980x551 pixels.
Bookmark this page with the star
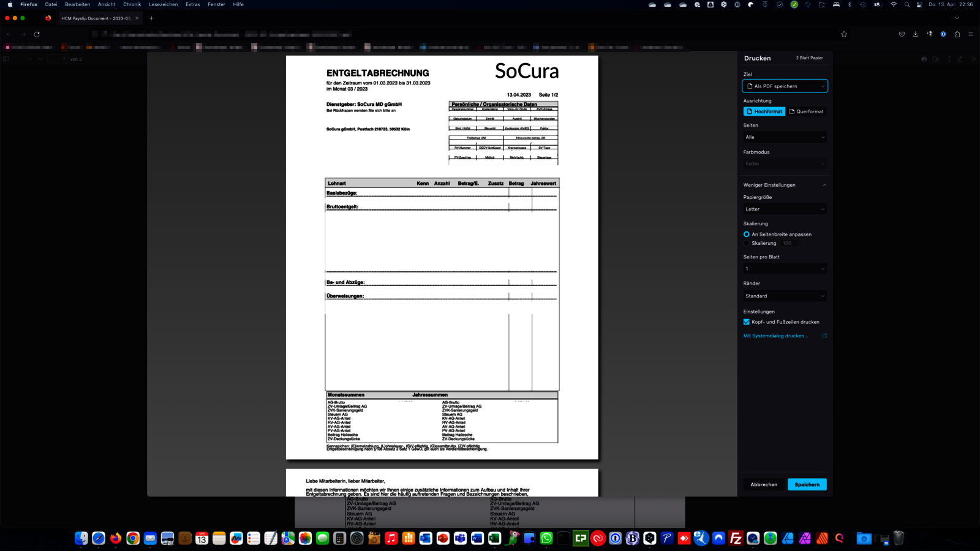coord(844,34)
